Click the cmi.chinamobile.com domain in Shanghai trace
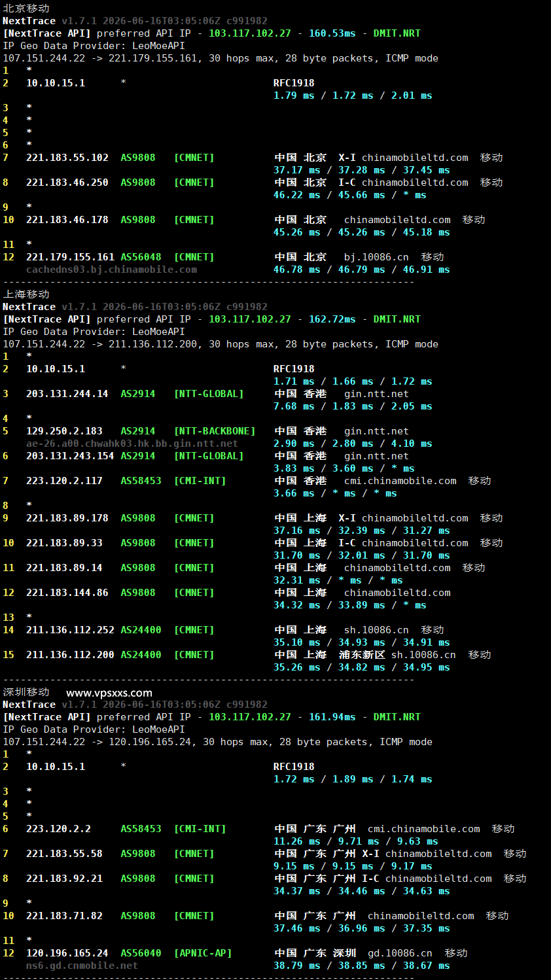The height and width of the screenshot is (980, 551). coord(400,481)
